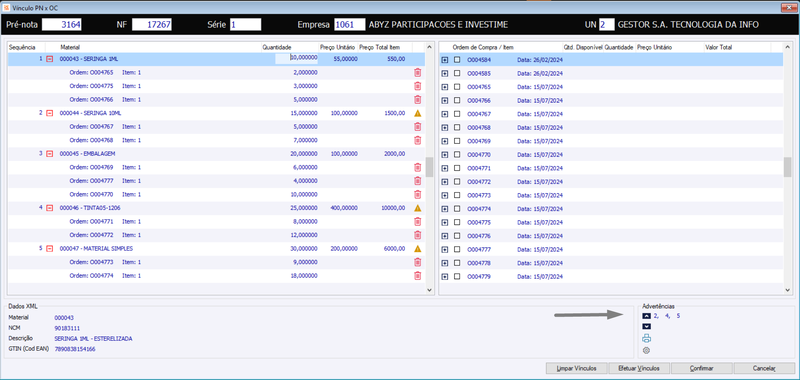
Task: Remove the O004768 order link
Action: click(x=417, y=140)
